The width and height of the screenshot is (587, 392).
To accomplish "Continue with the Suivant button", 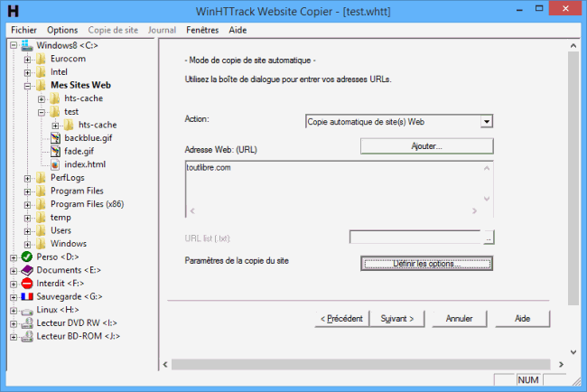I will point(397,319).
